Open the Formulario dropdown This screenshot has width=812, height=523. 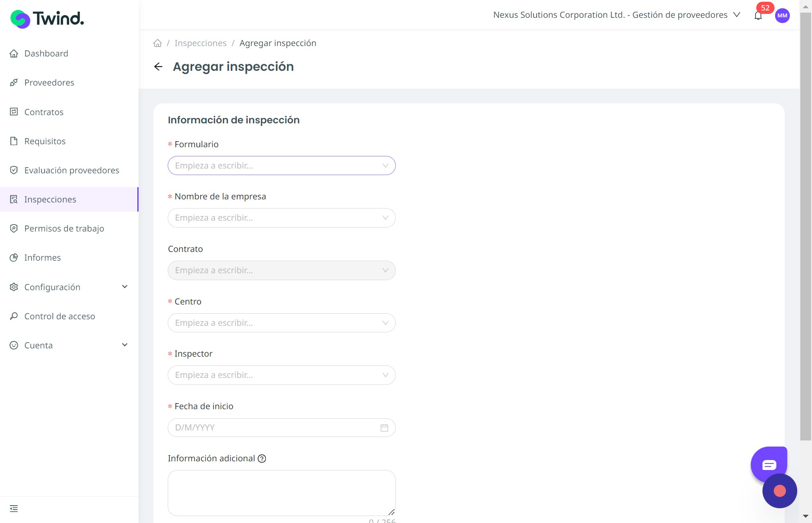[282, 166]
